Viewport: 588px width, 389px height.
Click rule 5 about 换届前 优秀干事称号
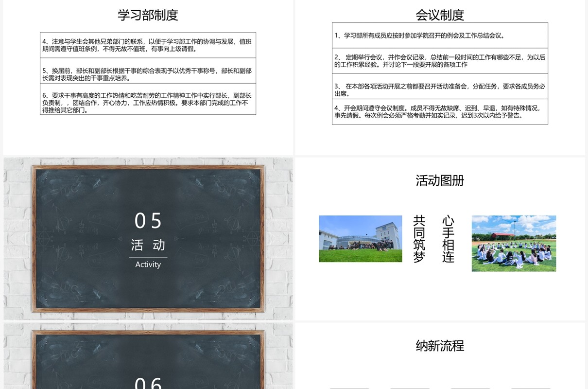click(x=148, y=71)
